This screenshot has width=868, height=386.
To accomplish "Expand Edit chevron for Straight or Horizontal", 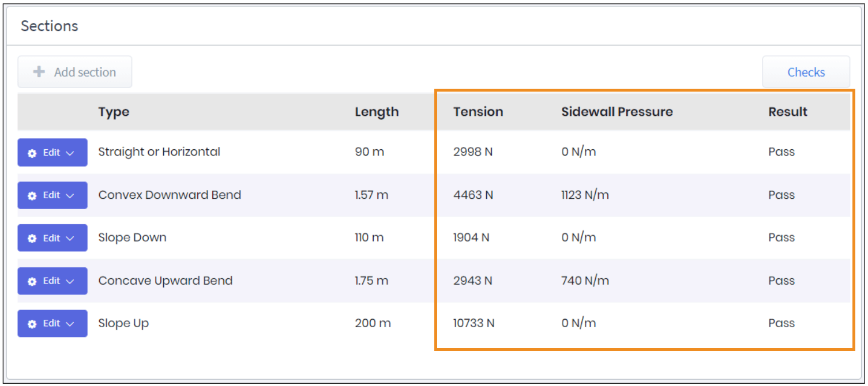I will pyautogui.click(x=70, y=153).
